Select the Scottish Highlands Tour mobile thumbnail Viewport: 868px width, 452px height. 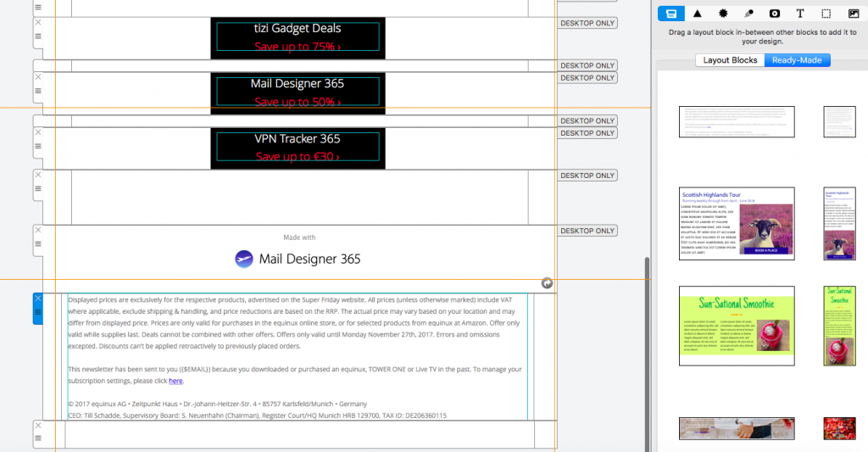click(839, 224)
